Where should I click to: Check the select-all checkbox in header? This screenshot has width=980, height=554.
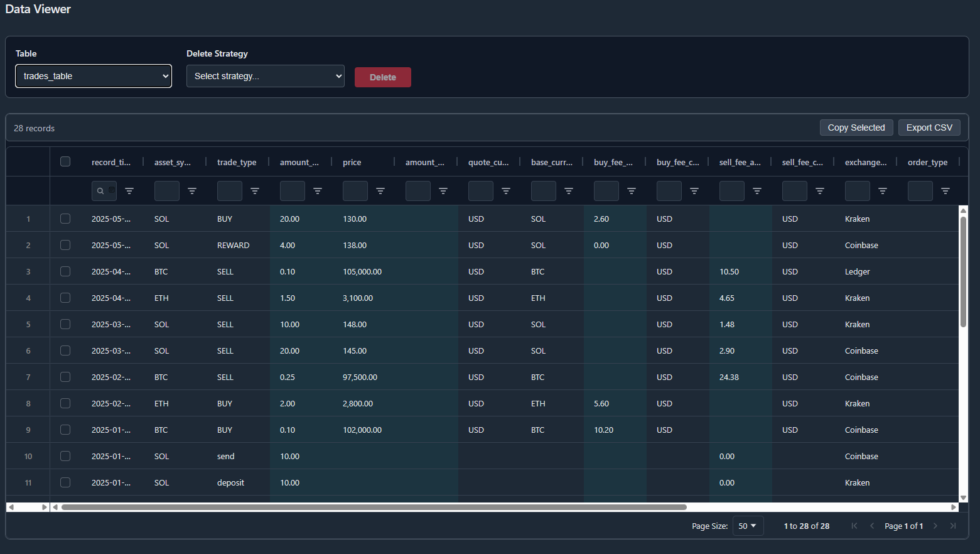[65, 161]
